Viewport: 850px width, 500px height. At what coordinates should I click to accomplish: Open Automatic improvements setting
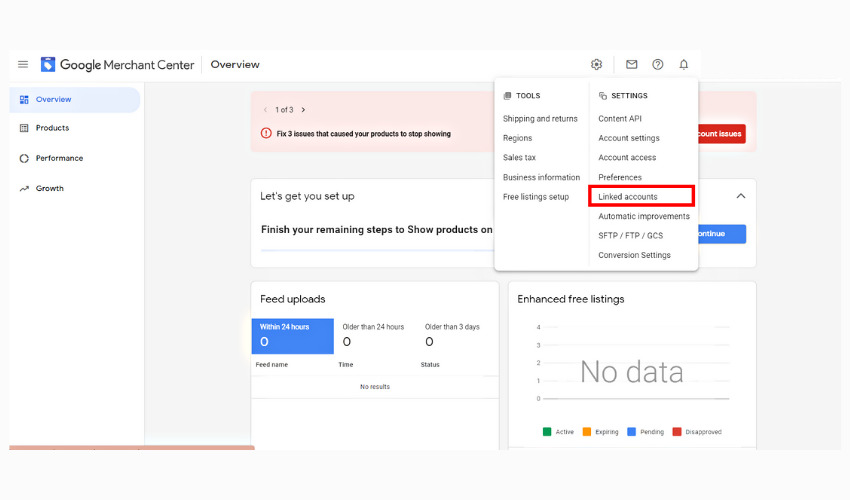click(644, 216)
